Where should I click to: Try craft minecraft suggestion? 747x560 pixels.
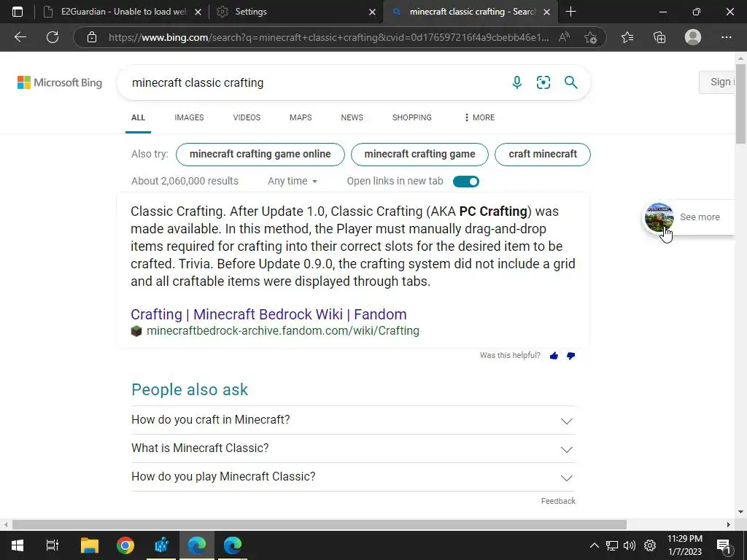coord(543,155)
